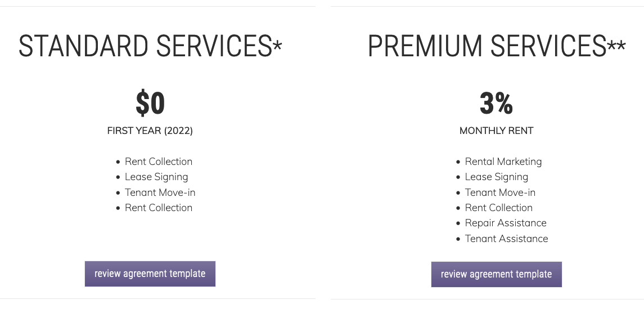
Task: Click Tenant Move-in in Premium list
Action: pyautogui.click(x=500, y=193)
